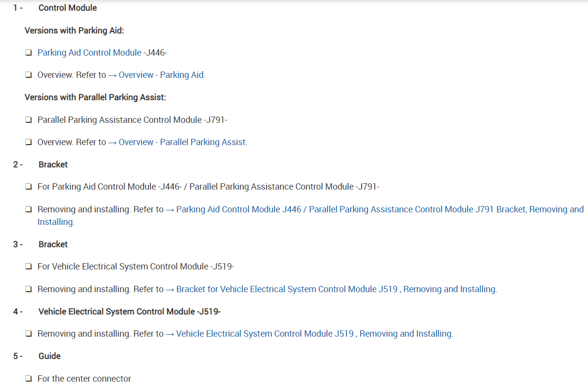Open Overview - Parallel Parking Assist link
The height and width of the screenshot is (386, 588).
pyautogui.click(x=182, y=142)
